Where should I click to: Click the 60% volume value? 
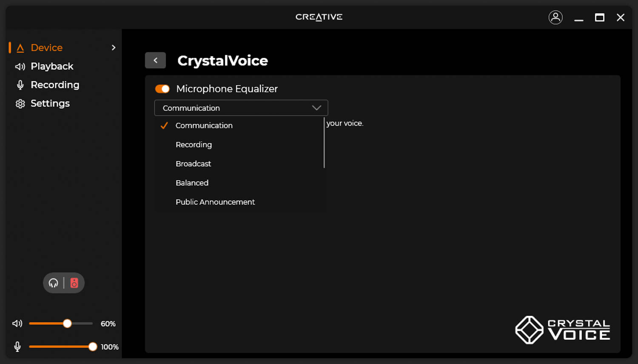[108, 324]
